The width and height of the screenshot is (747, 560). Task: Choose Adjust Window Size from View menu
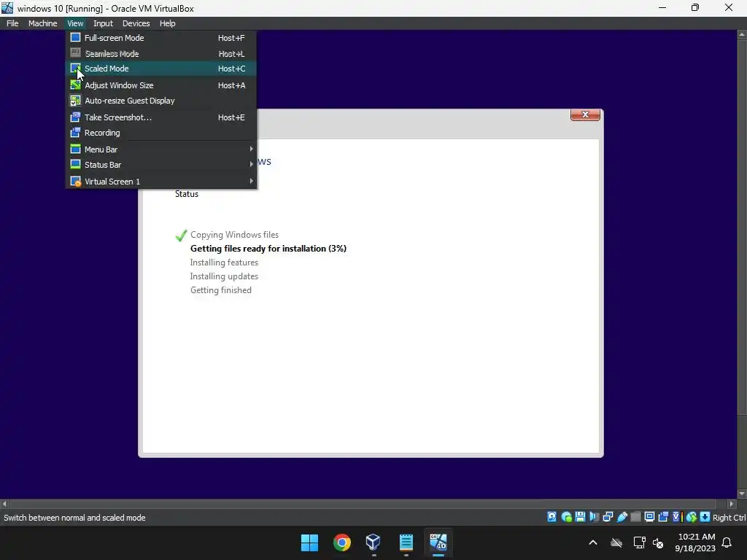[161, 85]
